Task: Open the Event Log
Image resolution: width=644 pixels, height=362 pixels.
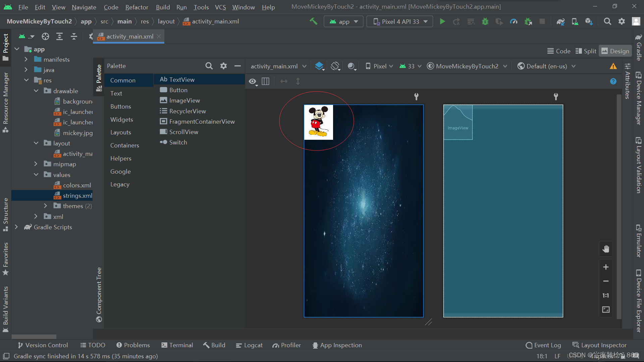Action: click(543, 345)
